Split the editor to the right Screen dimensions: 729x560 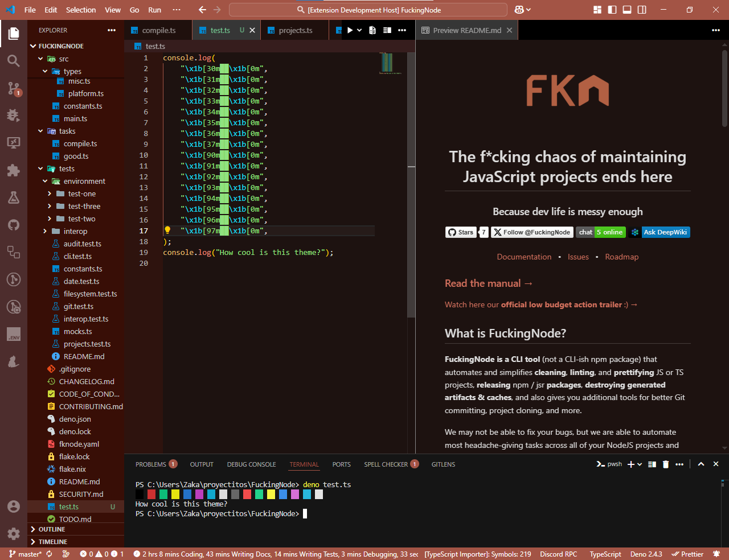pos(387,30)
